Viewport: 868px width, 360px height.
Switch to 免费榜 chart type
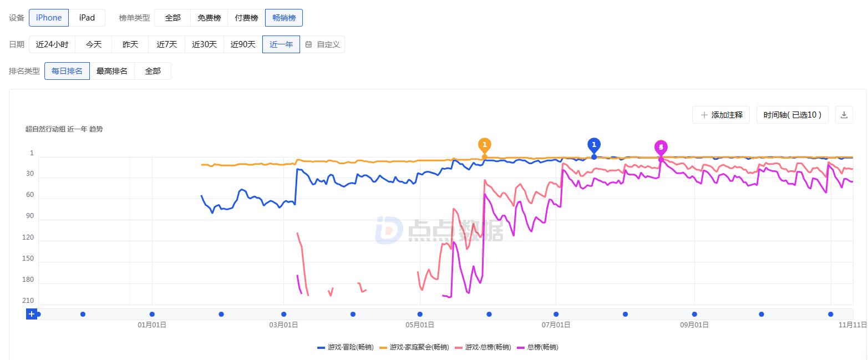pos(209,17)
